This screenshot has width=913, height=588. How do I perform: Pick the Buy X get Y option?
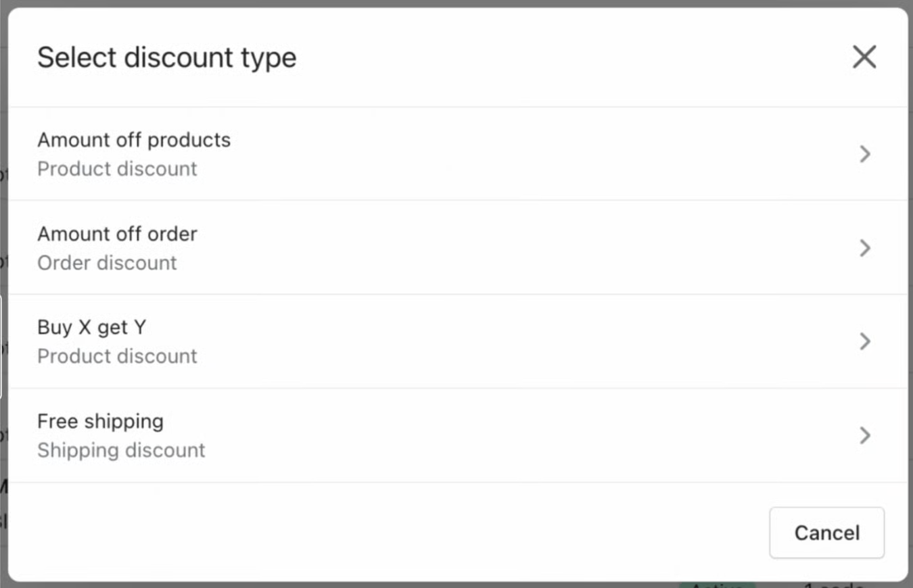tap(91, 328)
